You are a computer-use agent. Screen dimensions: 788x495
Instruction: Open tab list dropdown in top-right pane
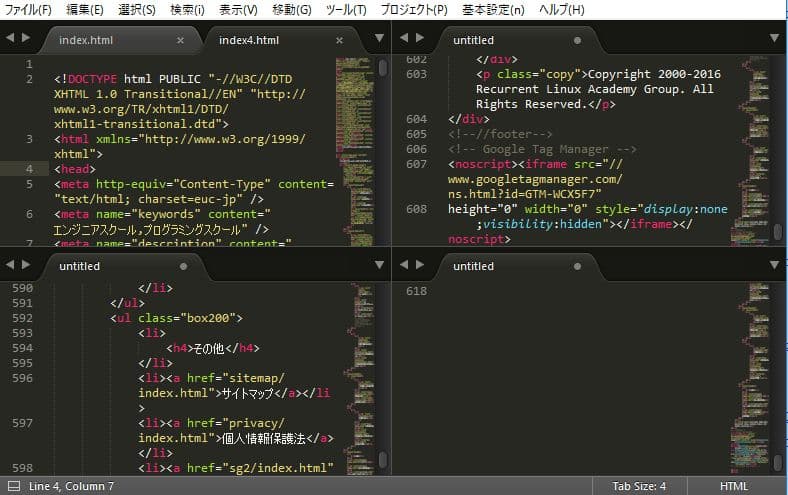[773, 40]
